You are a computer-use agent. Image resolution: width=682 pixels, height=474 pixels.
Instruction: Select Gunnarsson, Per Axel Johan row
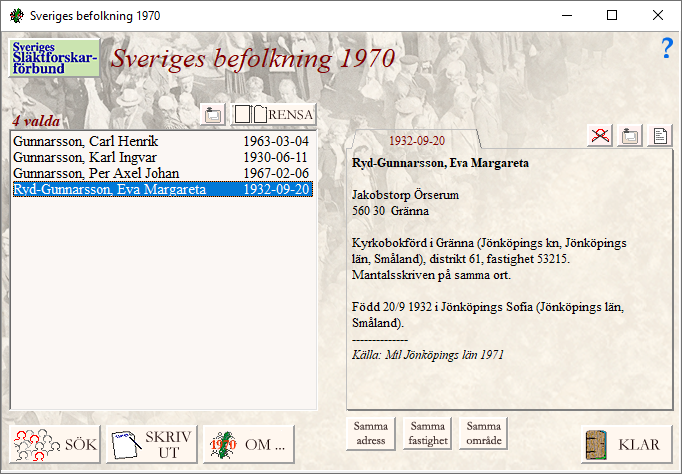163,174
